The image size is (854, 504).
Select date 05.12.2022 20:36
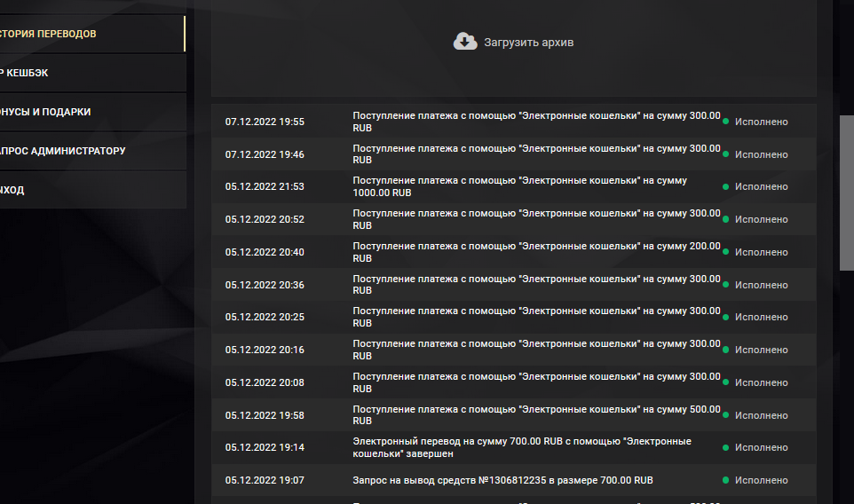[265, 285]
